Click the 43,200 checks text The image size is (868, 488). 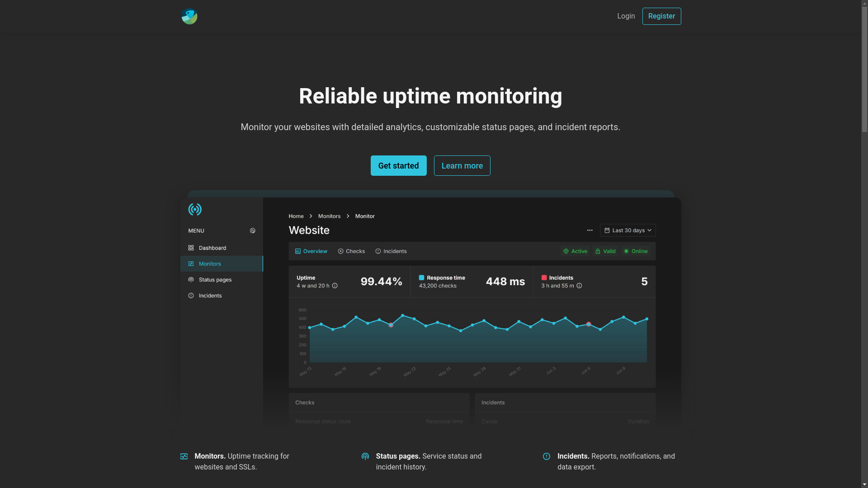[x=438, y=286]
